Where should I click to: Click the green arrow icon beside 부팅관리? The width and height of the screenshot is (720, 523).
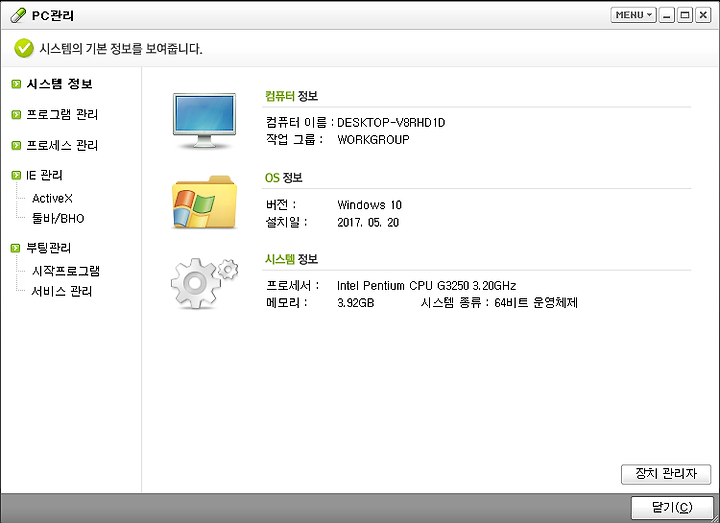tap(16, 248)
